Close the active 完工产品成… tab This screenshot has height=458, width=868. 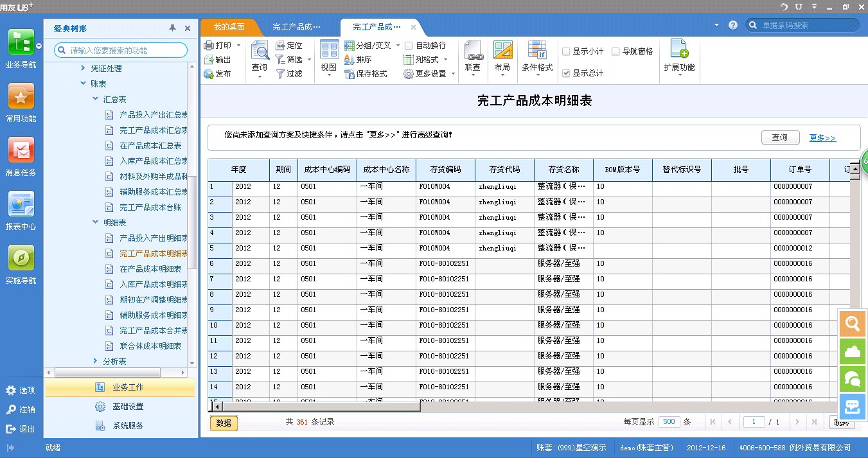[x=413, y=27]
